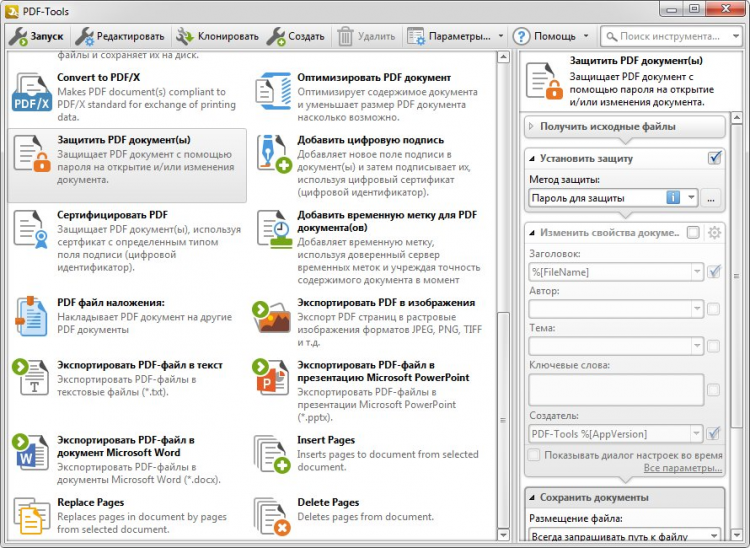Screen dimensions: 750x548
Task: Select the Replace Pages tool icon
Action: (32, 516)
